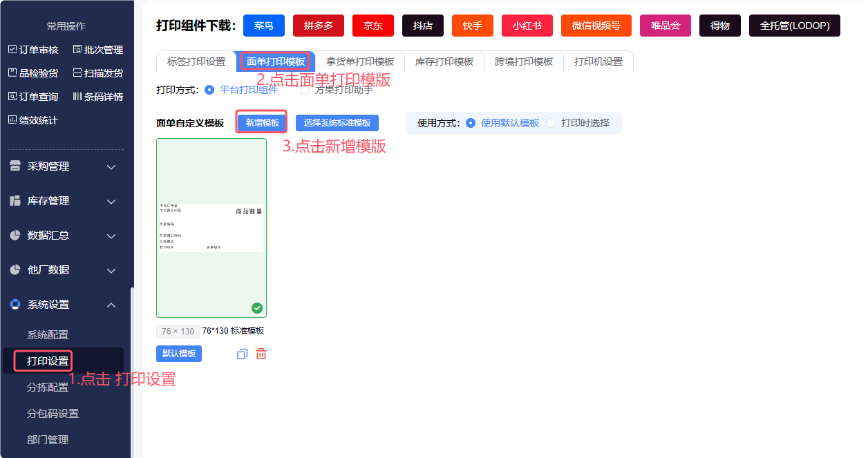
Task: Download 小红书 print component
Action: pyautogui.click(x=527, y=26)
